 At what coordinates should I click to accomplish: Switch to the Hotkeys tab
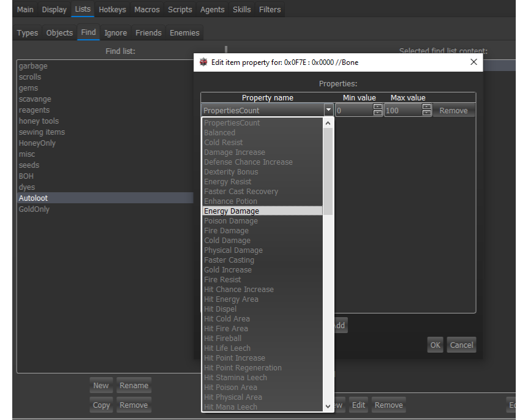(112, 9)
